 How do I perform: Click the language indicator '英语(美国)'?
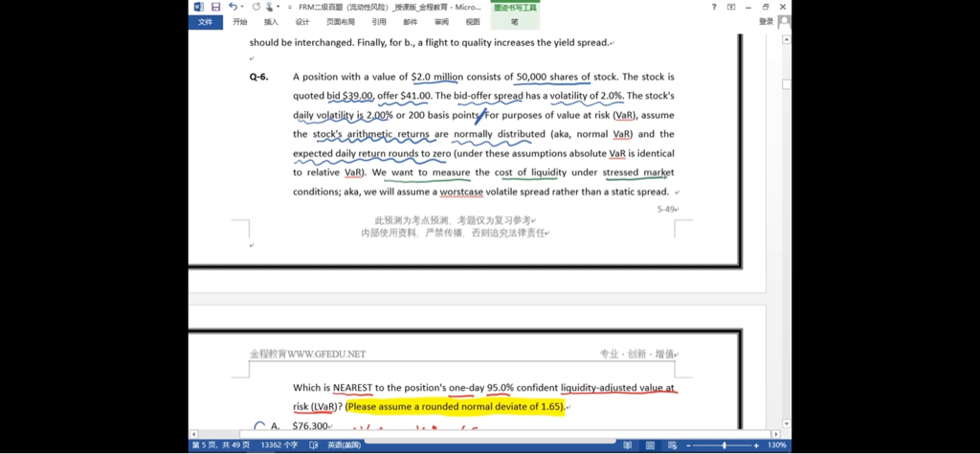coord(344,445)
